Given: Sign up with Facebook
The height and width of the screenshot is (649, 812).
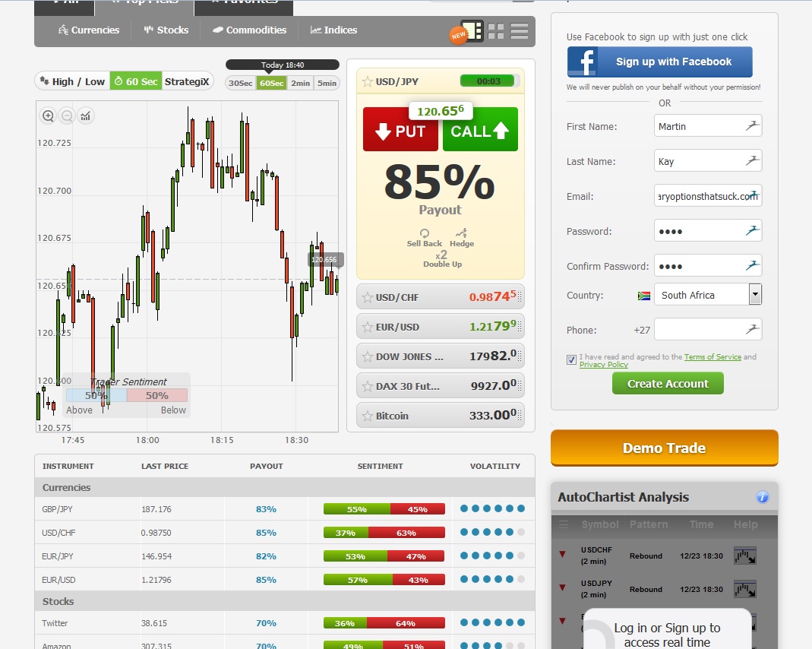Looking at the screenshot, I should click(x=660, y=62).
